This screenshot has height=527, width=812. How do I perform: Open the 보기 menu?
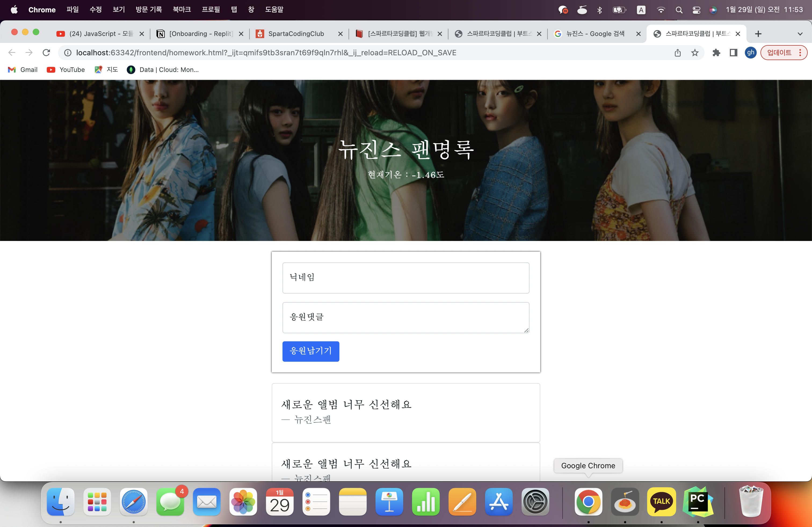point(119,10)
